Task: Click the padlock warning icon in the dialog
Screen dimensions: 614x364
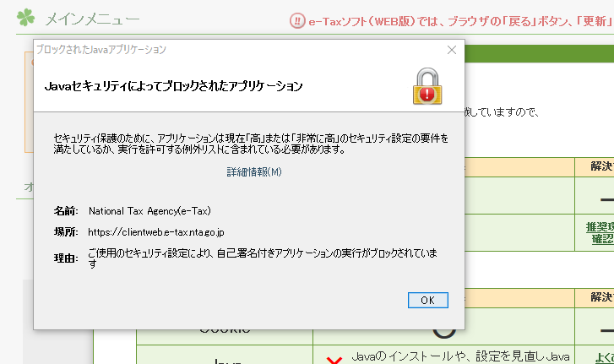Action: (x=427, y=86)
